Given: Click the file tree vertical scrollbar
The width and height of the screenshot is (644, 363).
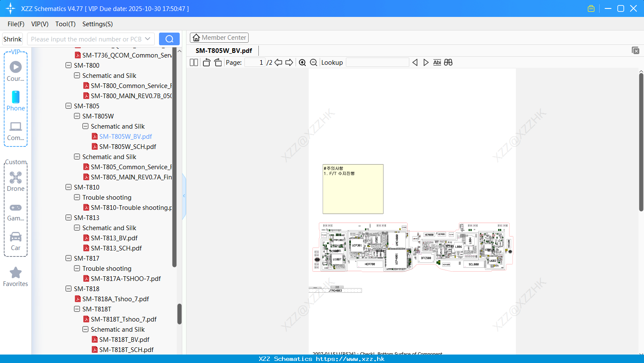Looking at the screenshot, I should pyautogui.click(x=179, y=314).
